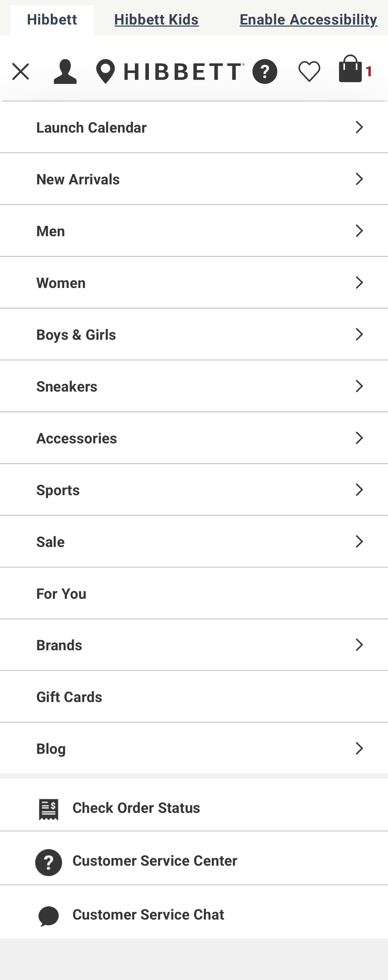Open the Gift Cards menu item
This screenshot has height=980, width=388.
[69, 697]
